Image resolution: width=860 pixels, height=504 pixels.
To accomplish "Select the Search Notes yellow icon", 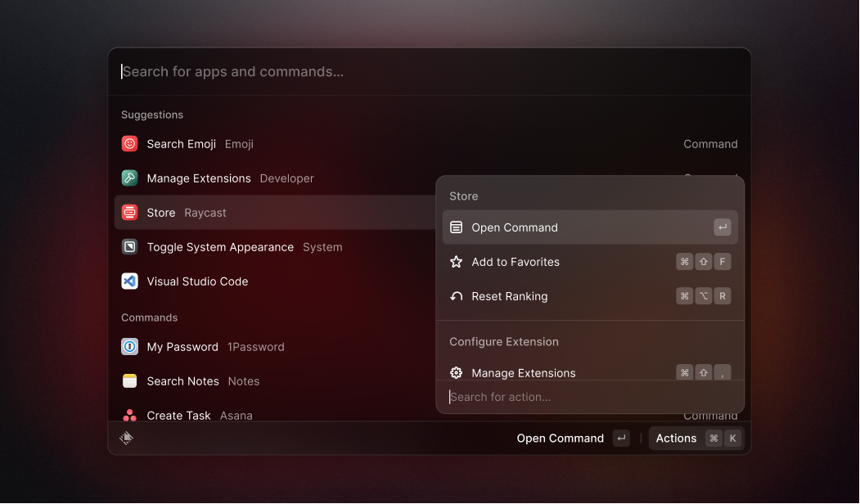I will pos(129,380).
